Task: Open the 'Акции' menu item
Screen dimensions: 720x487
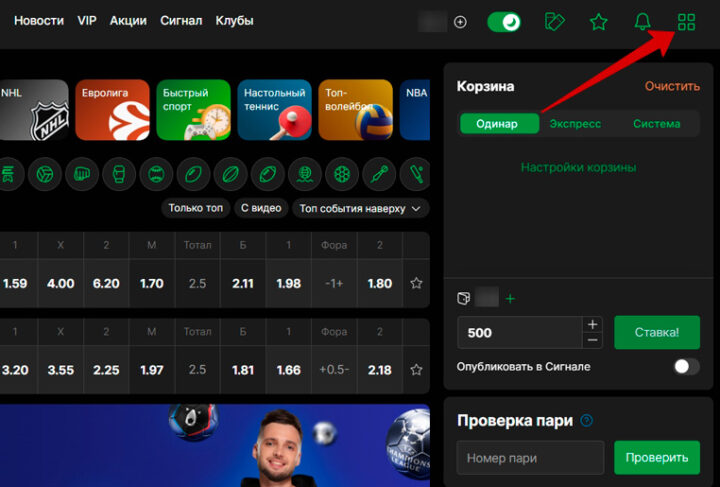Action: point(128,21)
